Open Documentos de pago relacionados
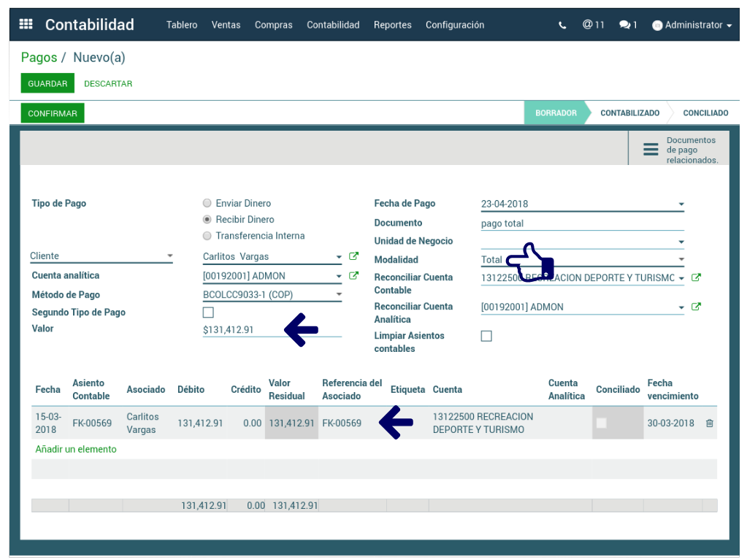The width and height of the screenshot is (747, 560). [x=679, y=150]
